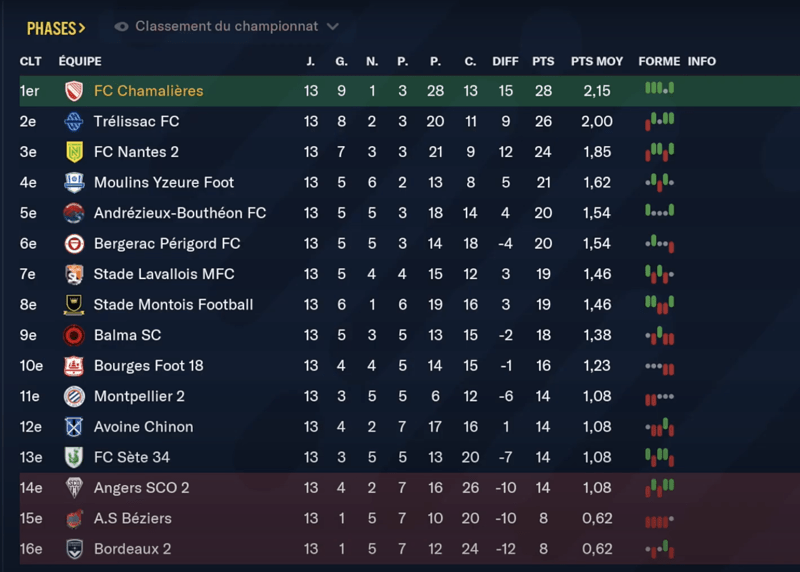
Task: Click the FC Chamalières form indicator bars
Action: (x=659, y=89)
